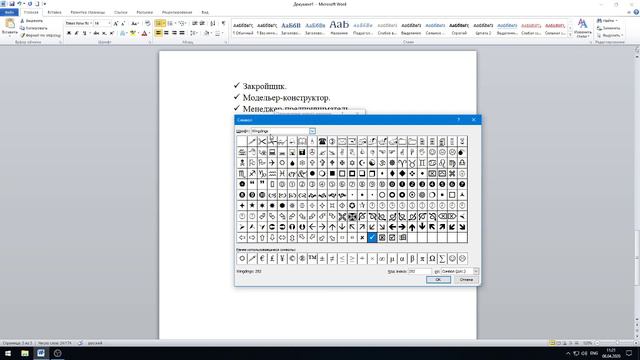Click Cut in the clipboard group

point(31,20)
